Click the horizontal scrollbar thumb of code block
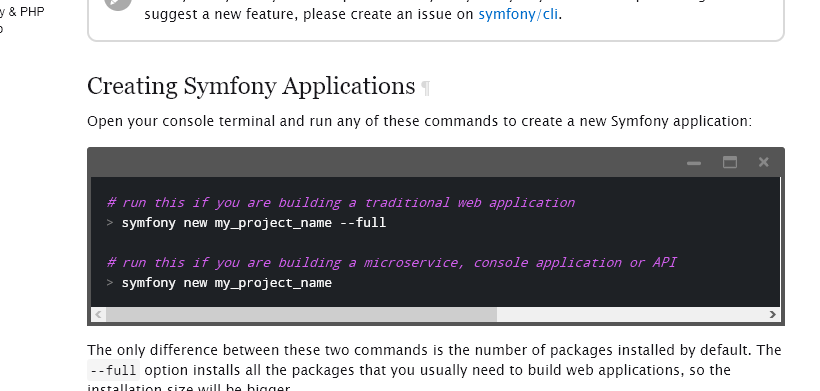 click(x=301, y=314)
